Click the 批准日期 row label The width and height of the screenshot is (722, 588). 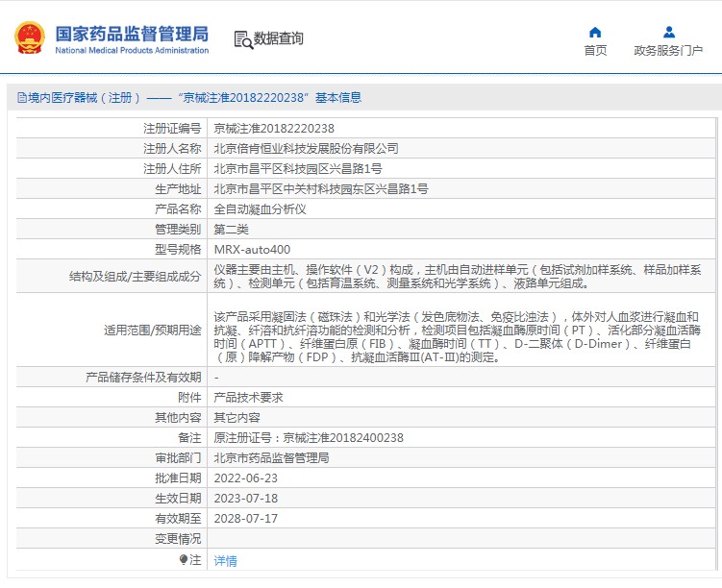178,478
